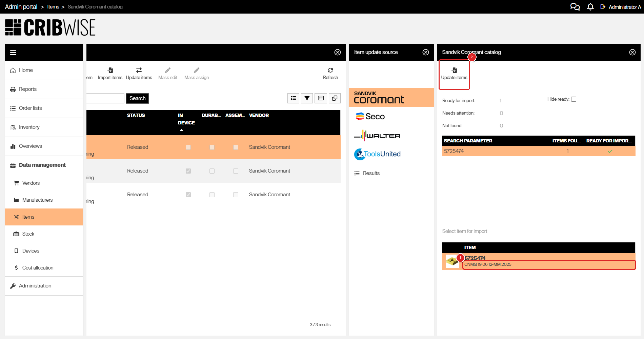Go to Home in the sidebar

pos(44,70)
